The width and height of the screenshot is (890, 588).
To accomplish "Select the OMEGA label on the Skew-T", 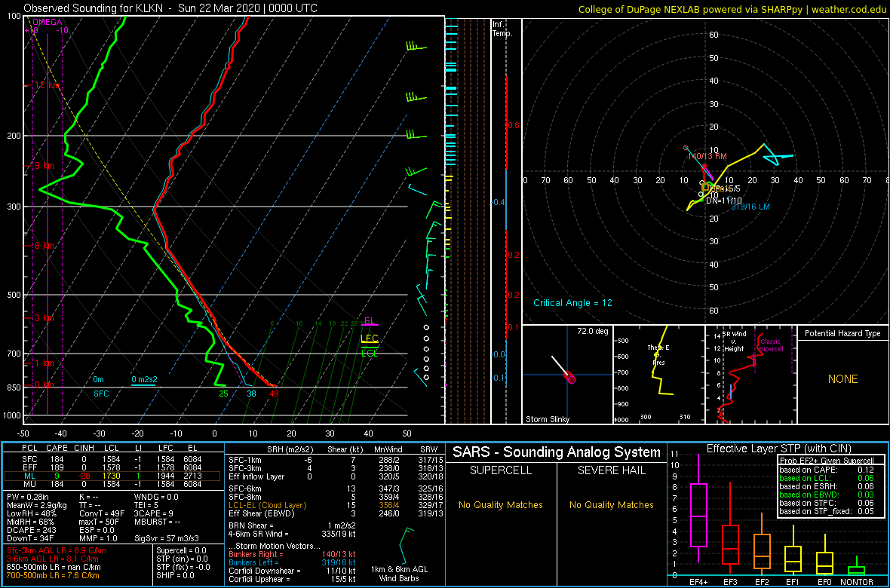I will point(47,22).
